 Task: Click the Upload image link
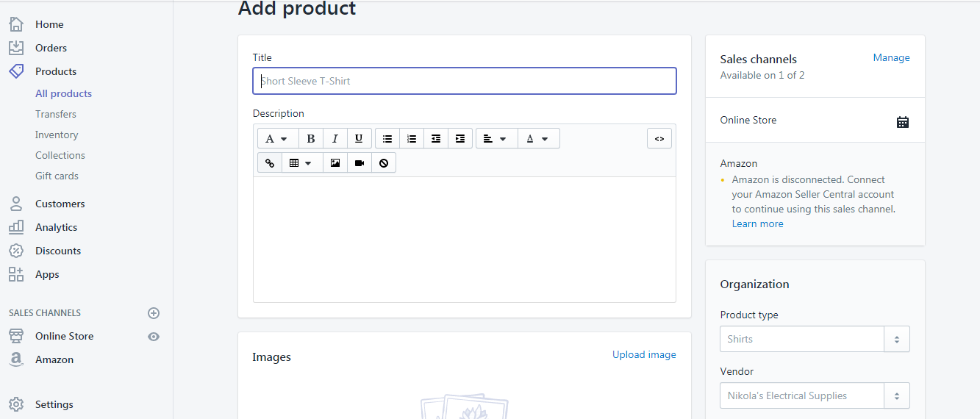coord(644,355)
